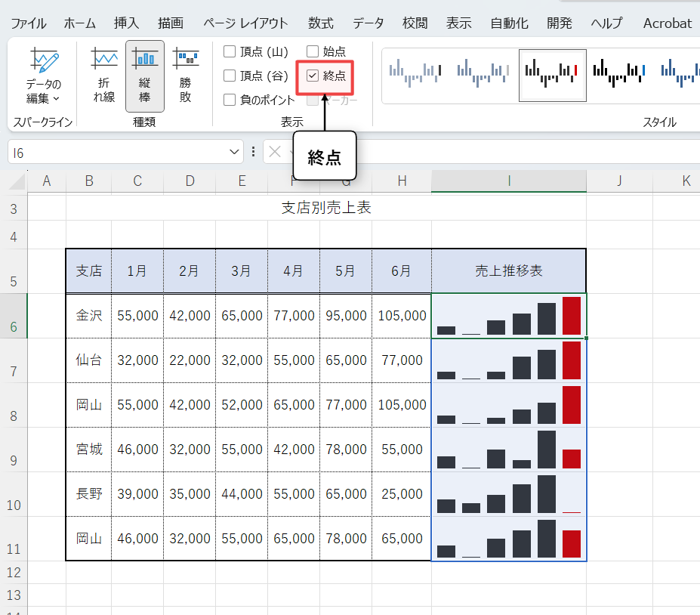
Task: Select the 折れ線 sparkline type
Action: point(104,76)
